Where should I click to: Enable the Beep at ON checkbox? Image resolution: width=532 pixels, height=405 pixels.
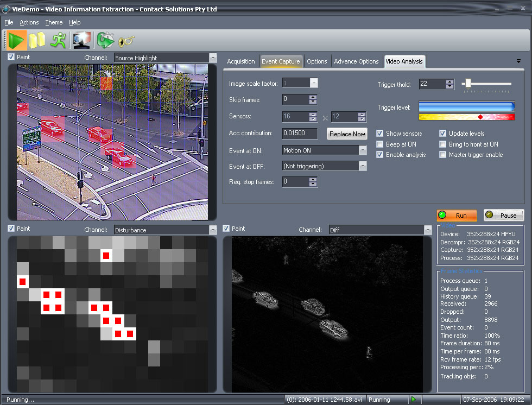pos(380,144)
